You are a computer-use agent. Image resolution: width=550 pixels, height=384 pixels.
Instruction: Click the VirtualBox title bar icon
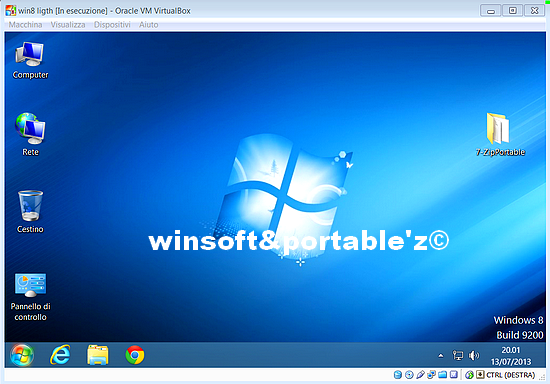11,11
